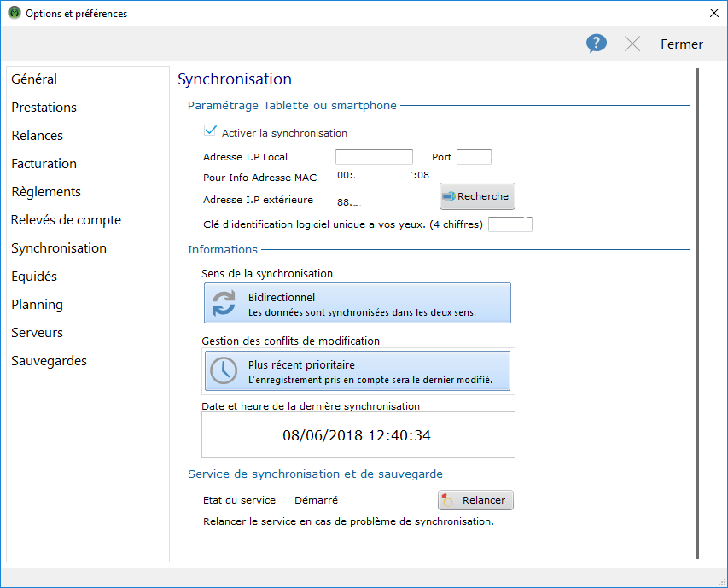The image size is (728, 588).
Task: Select the Bidirectionnel sync direction option
Action: coord(358,303)
